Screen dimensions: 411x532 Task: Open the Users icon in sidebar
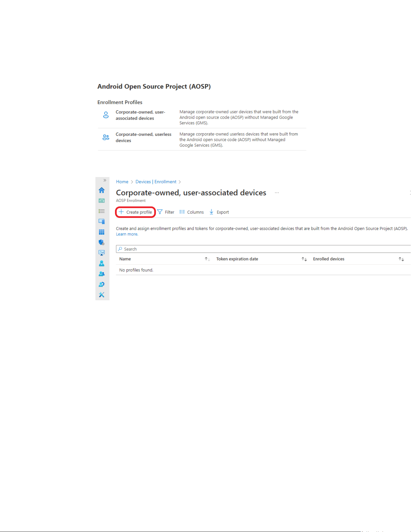click(101, 263)
